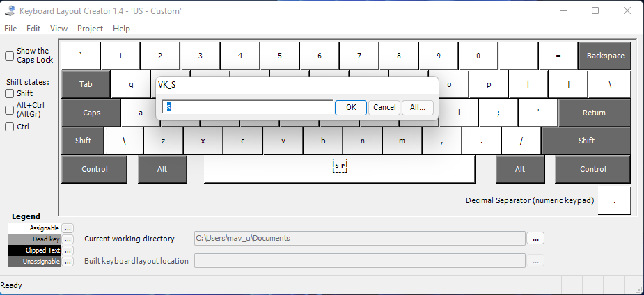Click the apostrophe key

coord(538,113)
